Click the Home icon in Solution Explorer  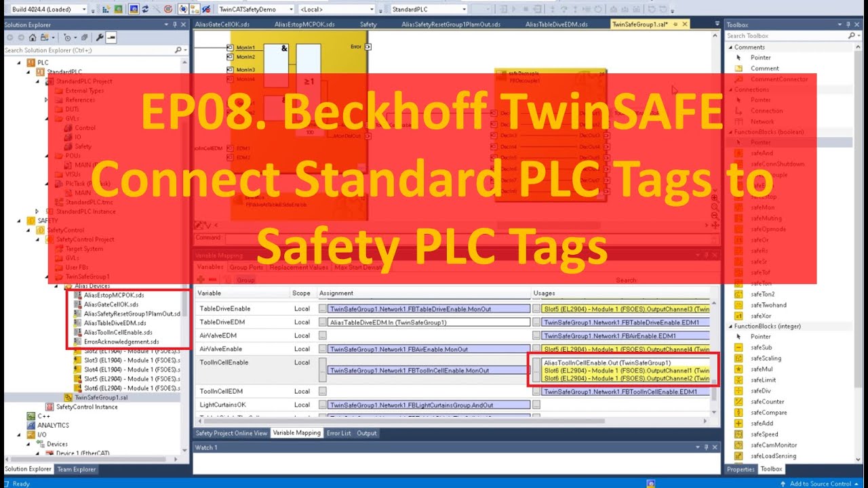tap(32, 37)
